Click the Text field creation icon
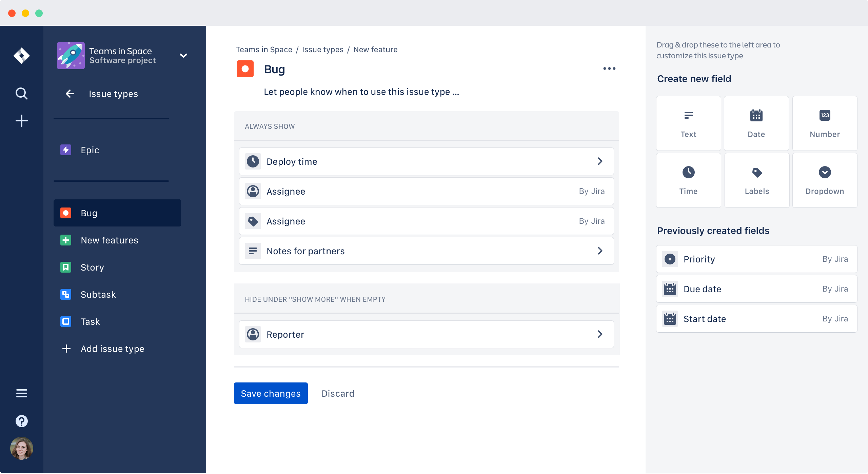Screen dimensions: 868x474 coord(688,123)
